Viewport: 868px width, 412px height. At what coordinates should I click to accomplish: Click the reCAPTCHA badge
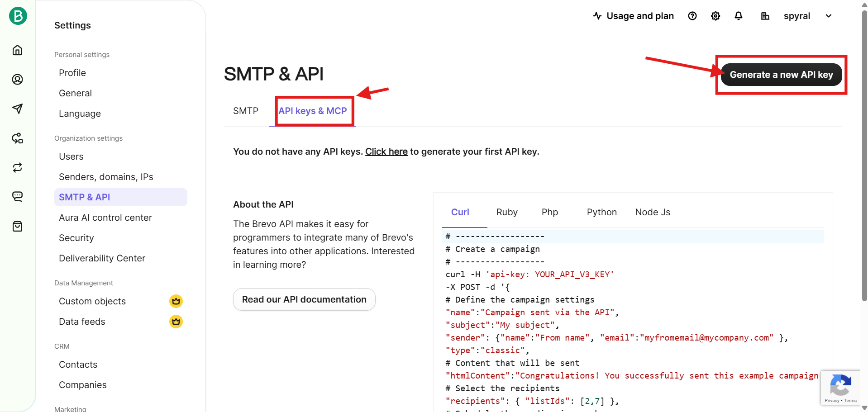coord(840,388)
